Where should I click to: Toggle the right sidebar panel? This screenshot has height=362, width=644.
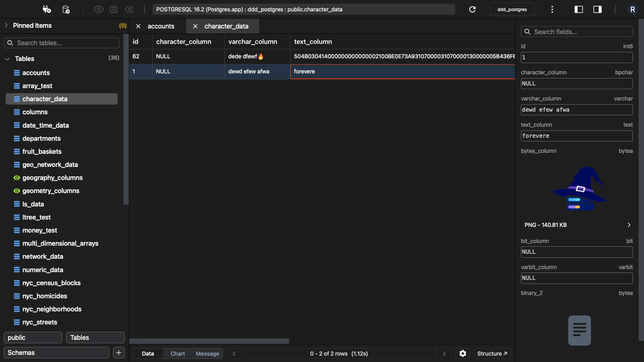597,9
